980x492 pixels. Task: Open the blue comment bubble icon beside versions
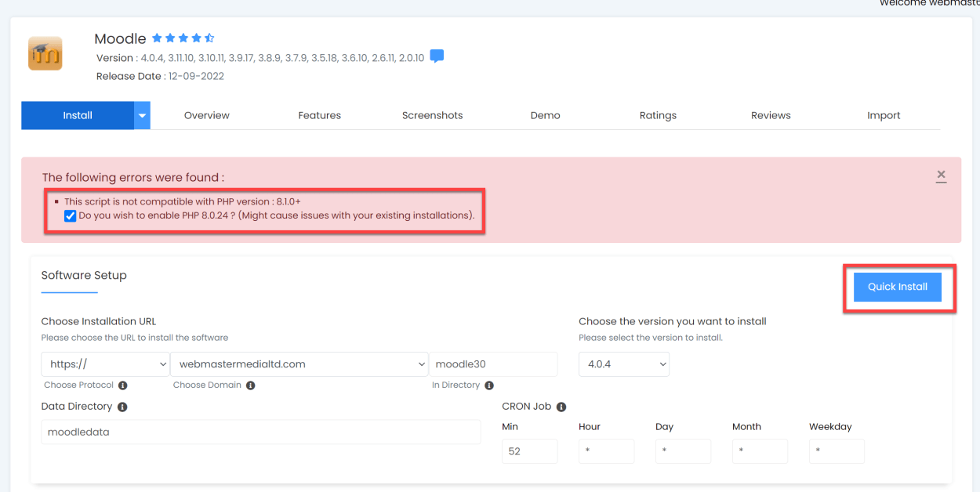[x=437, y=56]
